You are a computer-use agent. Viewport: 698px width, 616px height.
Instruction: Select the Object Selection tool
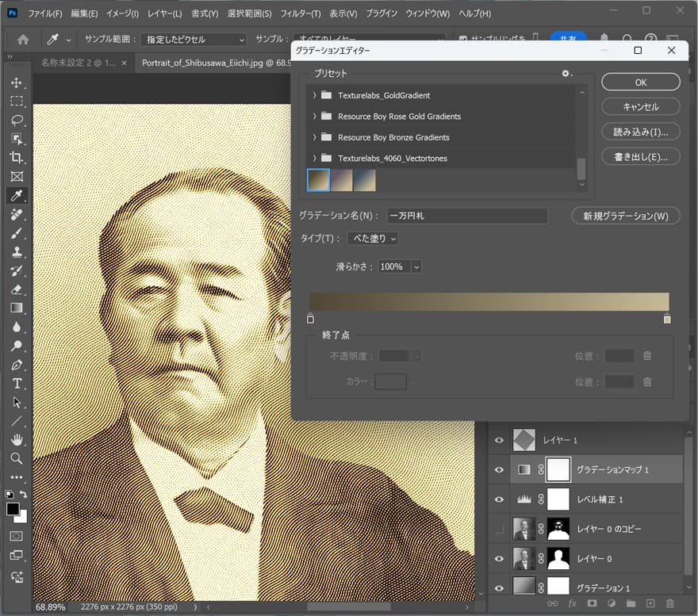[x=17, y=139]
